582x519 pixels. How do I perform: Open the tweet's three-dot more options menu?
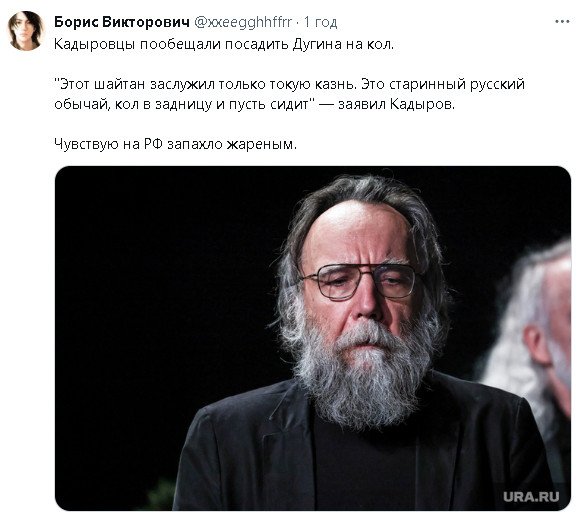562,22
